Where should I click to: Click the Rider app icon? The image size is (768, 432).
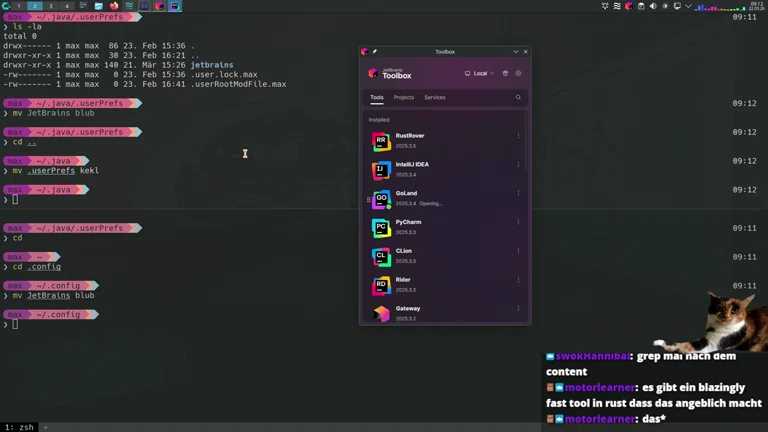pyautogui.click(x=381, y=286)
